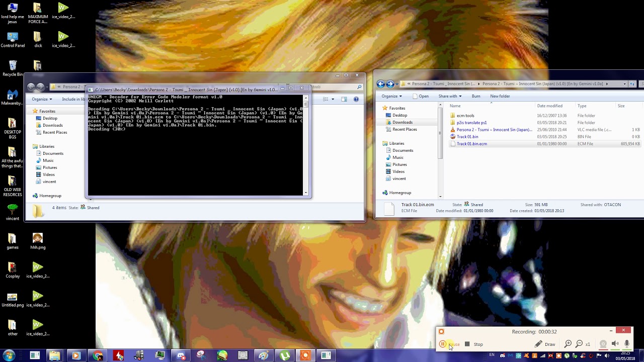The image size is (644, 362).
Task: Open the Cosplay desktop shortcut
Action: 13,270
